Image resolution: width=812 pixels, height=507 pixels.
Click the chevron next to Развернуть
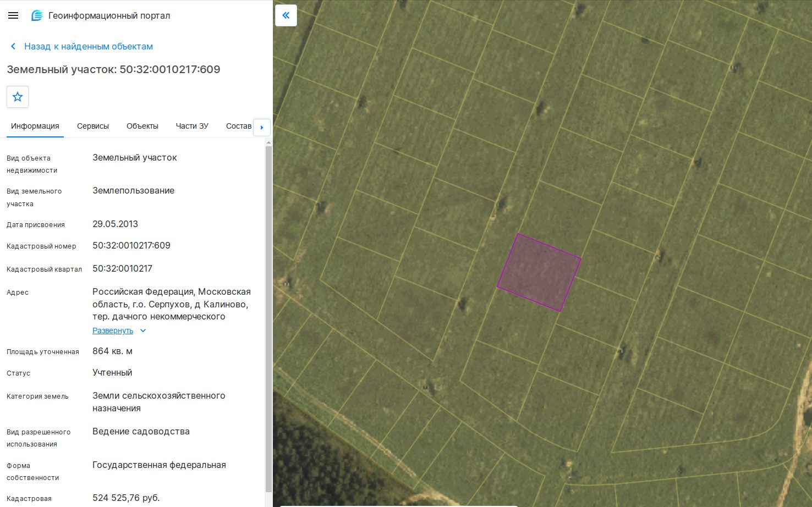point(143,330)
